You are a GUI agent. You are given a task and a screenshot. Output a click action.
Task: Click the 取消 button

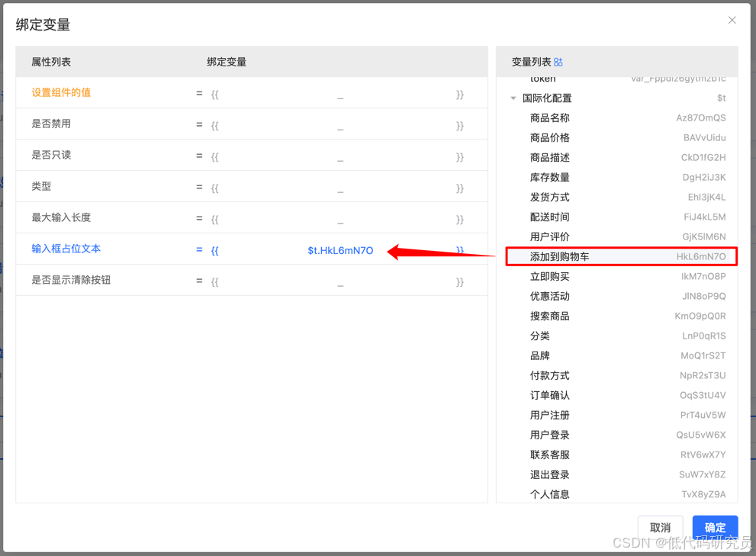[660, 527]
